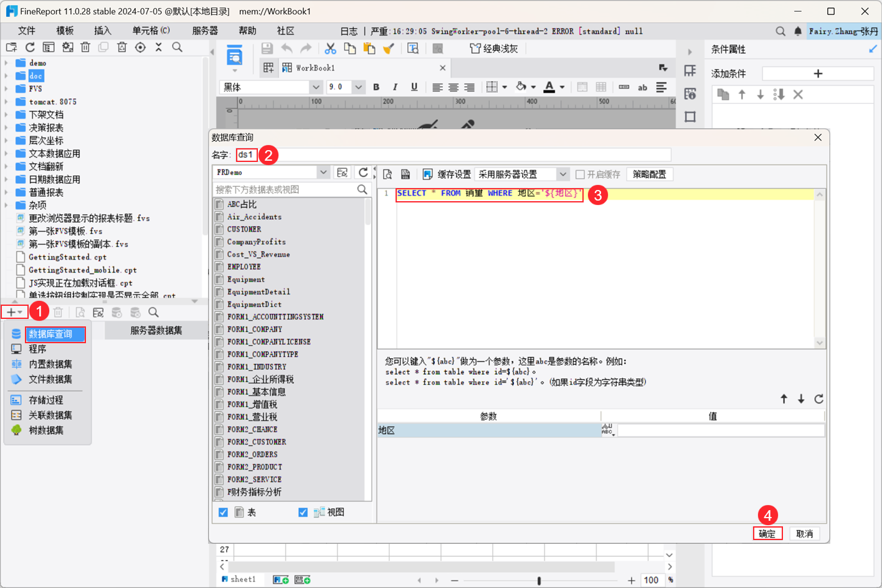Open the 采用服务器设置 cache dropdown
The width and height of the screenshot is (882, 588).
(x=562, y=174)
